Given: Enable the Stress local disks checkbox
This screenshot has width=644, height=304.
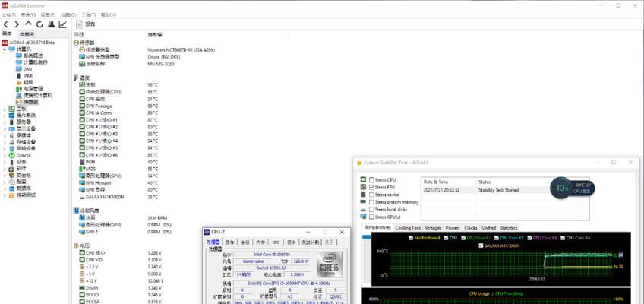Looking at the screenshot, I should click(x=371, y=210).
